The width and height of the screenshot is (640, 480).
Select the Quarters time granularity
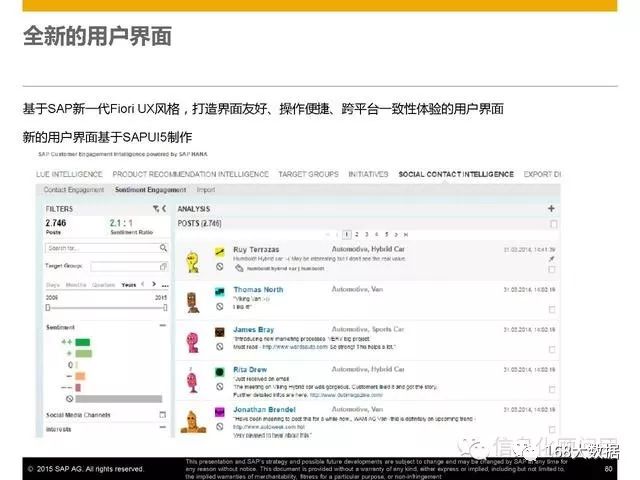click(x=103, y=285)
